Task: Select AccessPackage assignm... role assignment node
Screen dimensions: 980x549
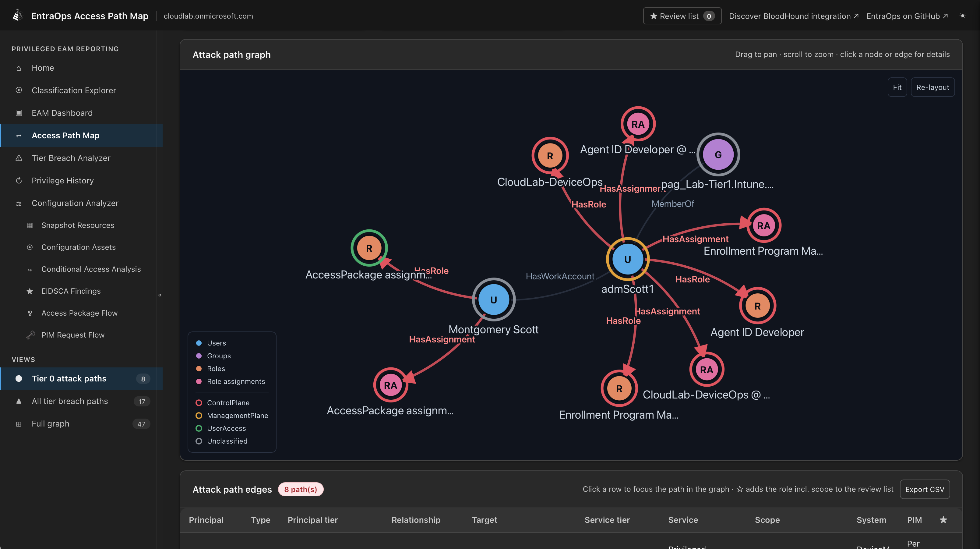Action: tap(390, 385)
